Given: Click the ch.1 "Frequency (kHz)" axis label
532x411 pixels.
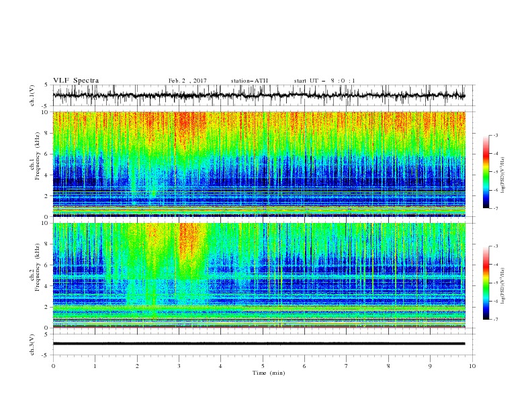Looking at the screenshot, I should click(x=38, y=156).
